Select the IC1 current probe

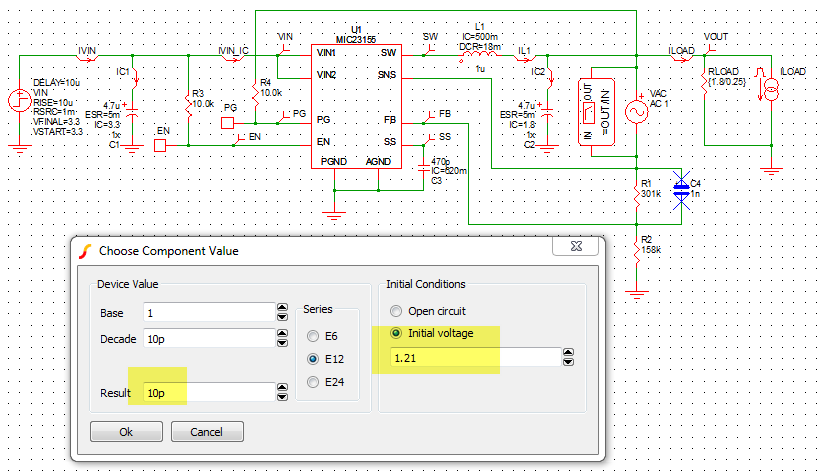pos(135,78)
